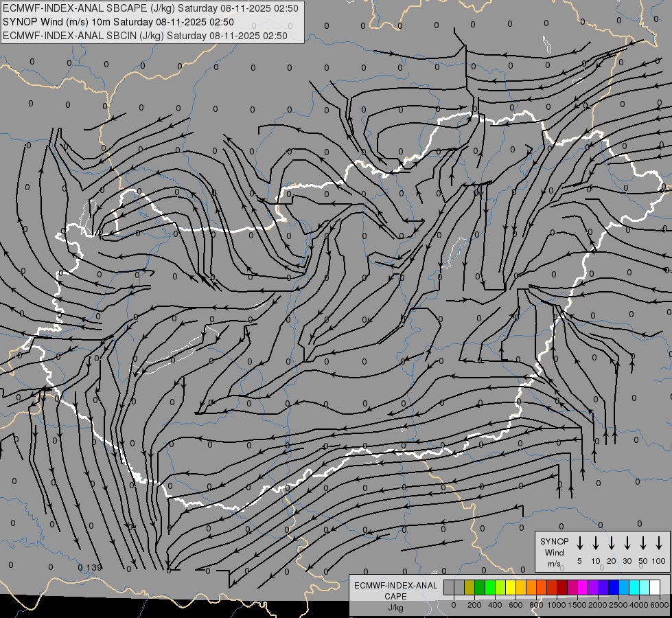
Task: Click the 600 tick label on CAPE scale
Action: (x=515, y=605)
